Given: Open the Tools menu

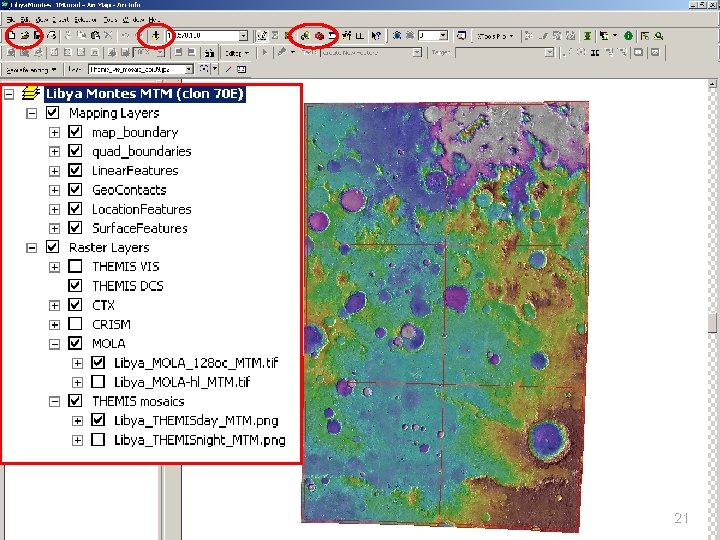Looking at the screenshot, I should (x=110, y=20).
